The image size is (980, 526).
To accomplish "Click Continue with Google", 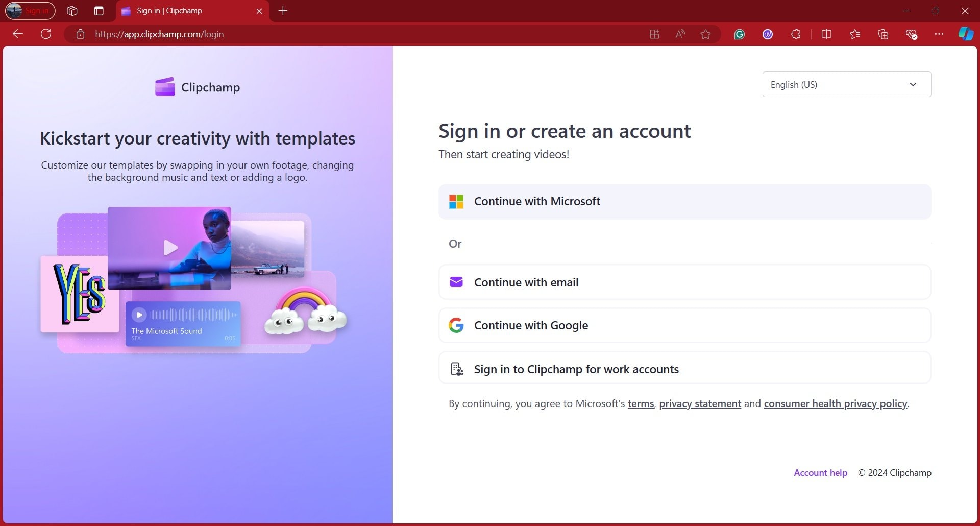I will 685,325.
